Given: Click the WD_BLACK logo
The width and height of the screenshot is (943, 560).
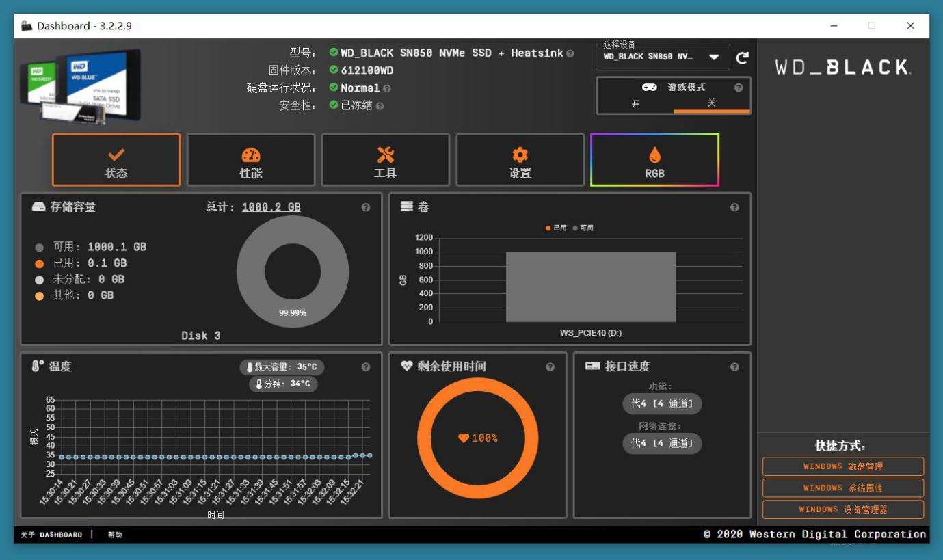Looking at the screenshot, I should point(842,67).
